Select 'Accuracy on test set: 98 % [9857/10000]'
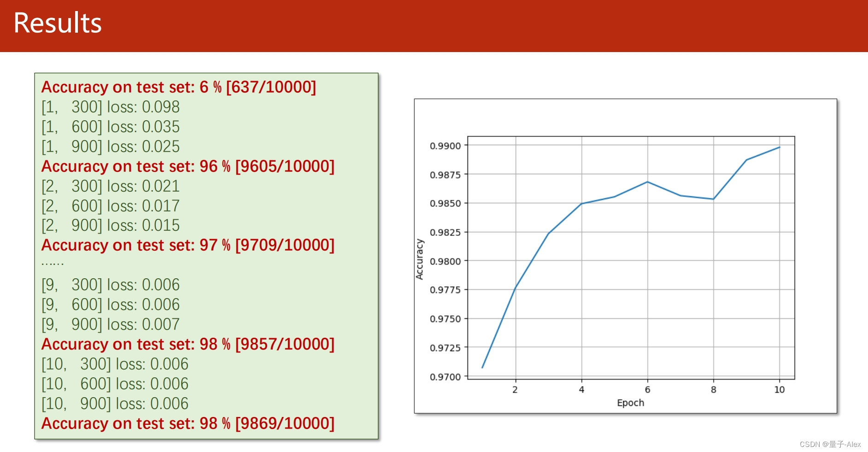Viewport: 868px width, 452px height. (188, 344)
